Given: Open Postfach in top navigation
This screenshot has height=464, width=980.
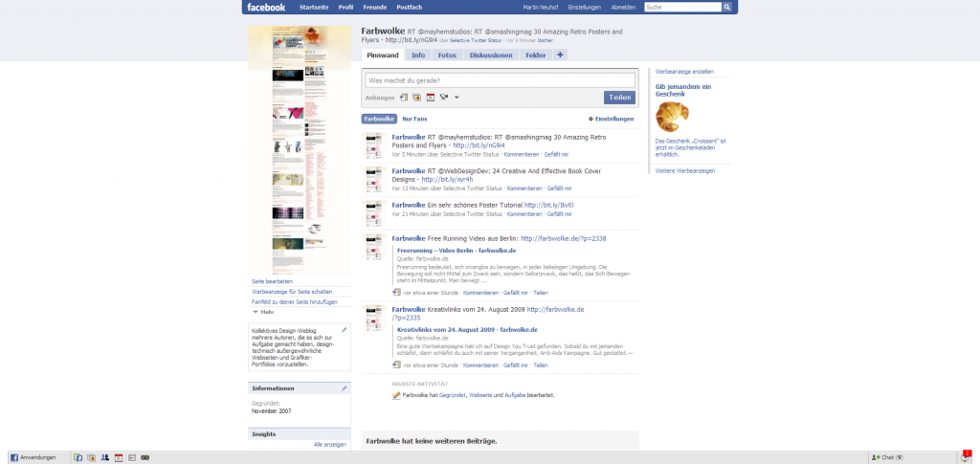Looking at the screenshot, I should click(x=410, y=8).
